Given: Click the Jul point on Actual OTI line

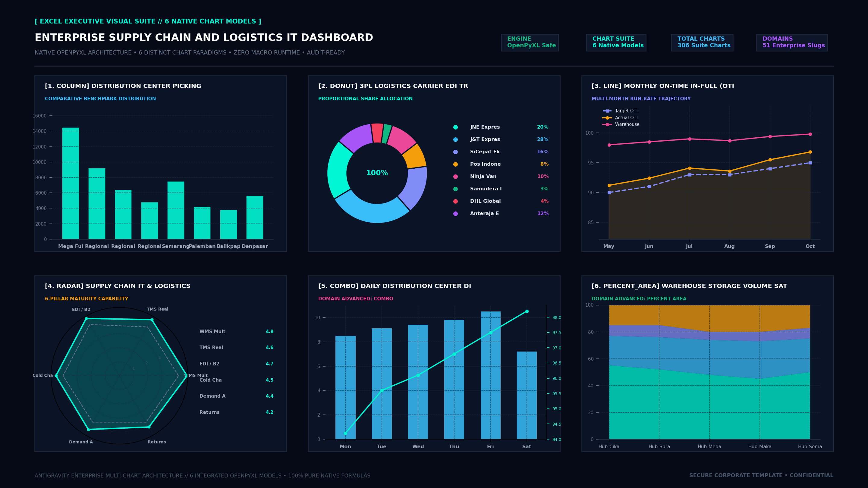Looking at the screenshot, I should coord(689,168).
